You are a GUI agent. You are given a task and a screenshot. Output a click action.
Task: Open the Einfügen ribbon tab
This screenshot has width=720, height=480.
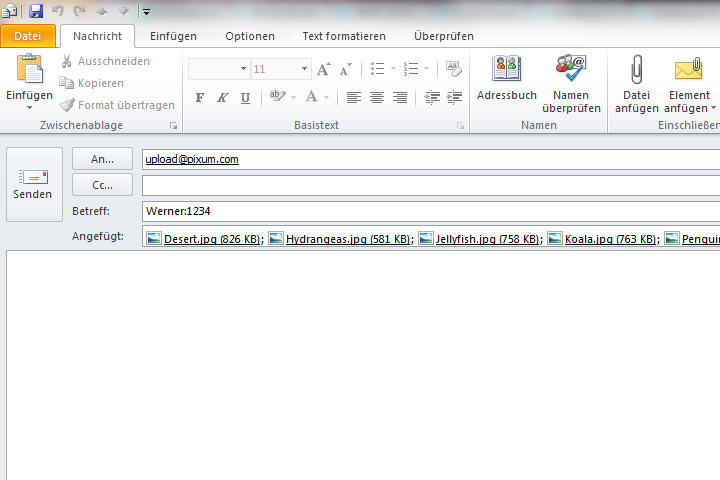(x=173, y=36)
